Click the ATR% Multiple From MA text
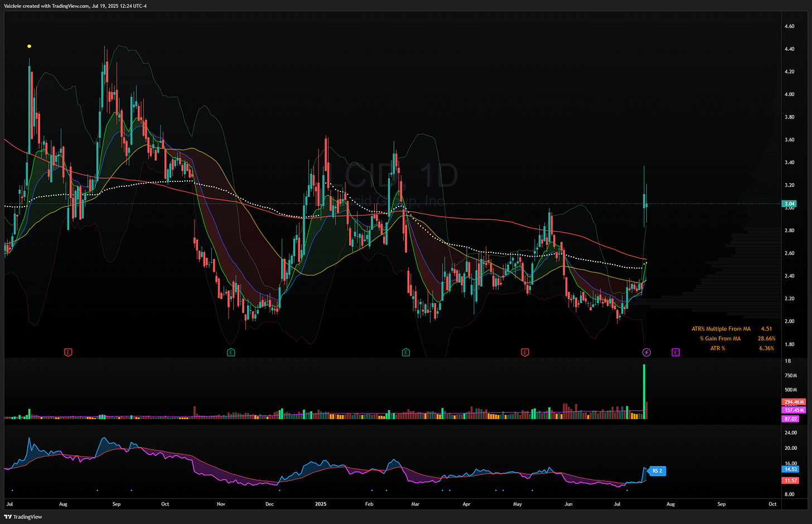Image resolution: width=812 pixels, height=524 pixels. 721,329
